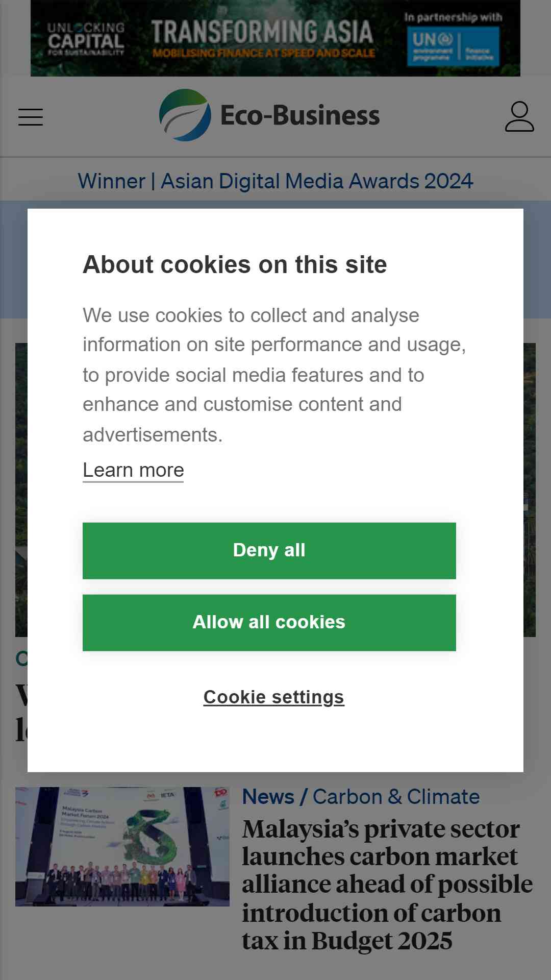The width and height of the screenshot is (551, 980).
Task: Open the Malaysia Carbon Market Forum photo thumbnail
Action: [122, 847]
